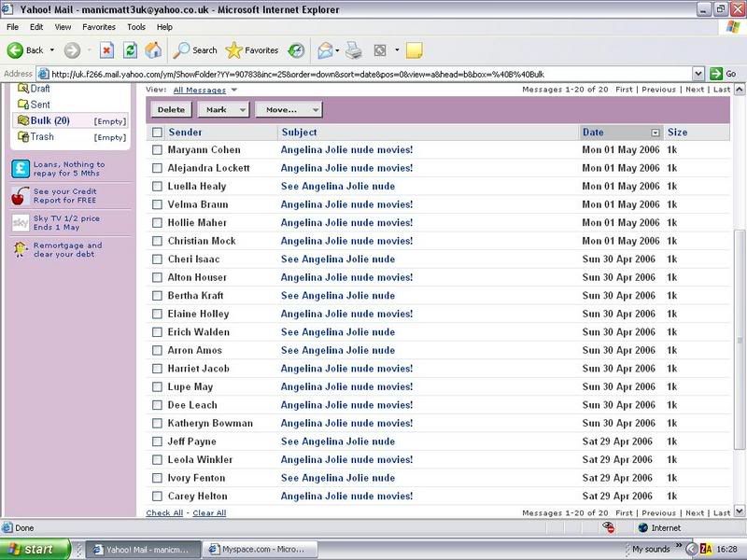Viewport: 747px width, 560px height.
Task: Click the green Go arrow button
Action: [x=716, y=74]
